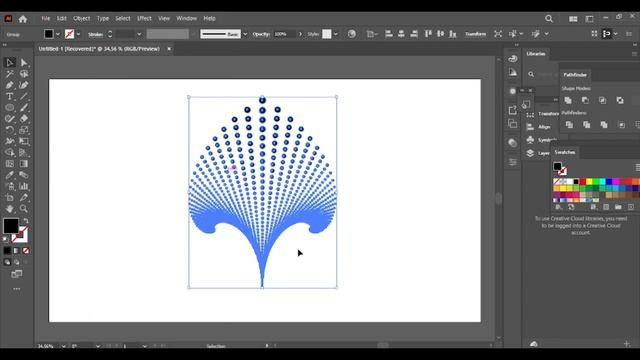Open stroke color dropdown in control bar
This screenshot has height=360, width=640.
point(78,34)
